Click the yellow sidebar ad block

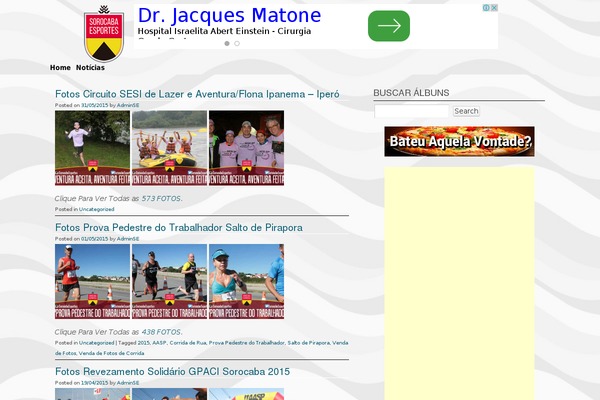pos(459,283)
